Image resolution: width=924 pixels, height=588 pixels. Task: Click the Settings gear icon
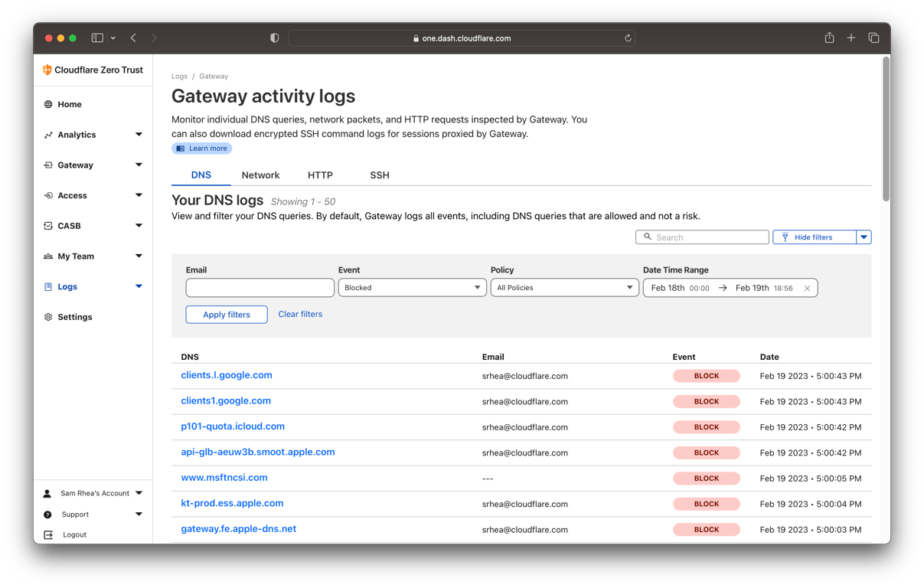(48, 317)
